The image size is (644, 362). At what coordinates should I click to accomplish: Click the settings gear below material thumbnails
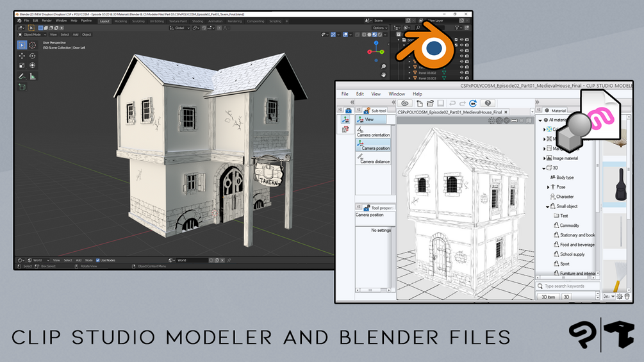[x=620, y=297]
